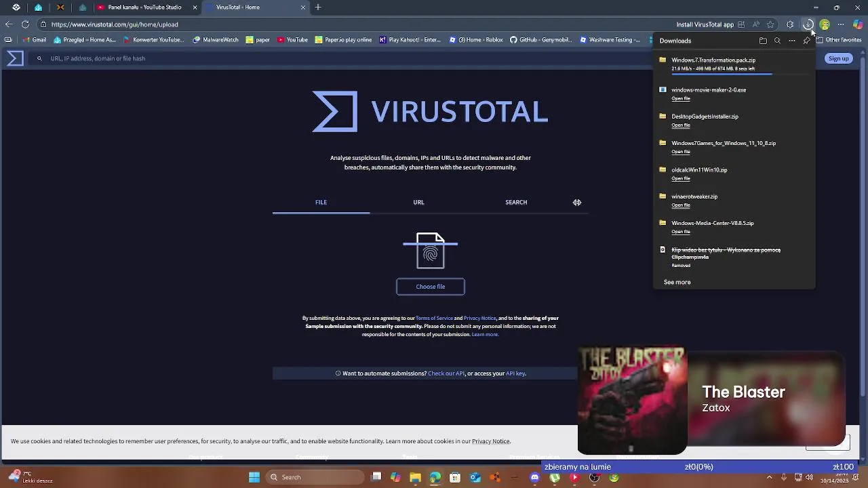Click the app install icon in address bar
868x488 pixels.
coord(741,24)
